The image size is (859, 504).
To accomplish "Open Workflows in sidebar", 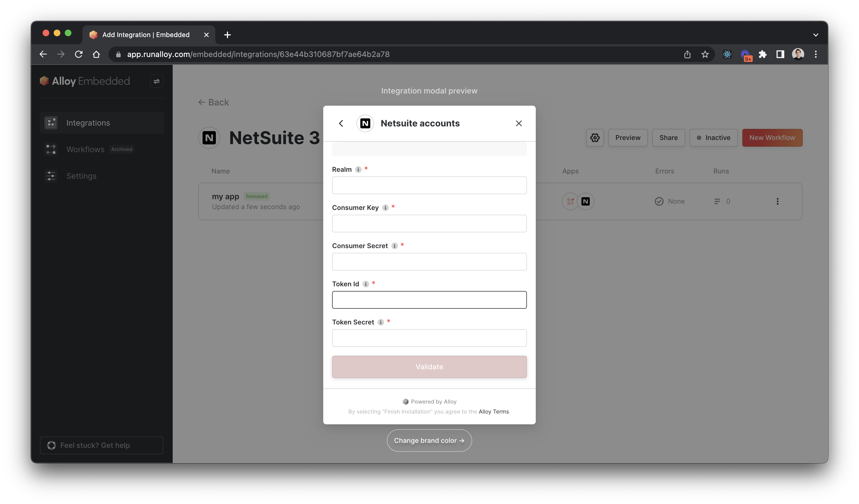I will pos(85,149).
